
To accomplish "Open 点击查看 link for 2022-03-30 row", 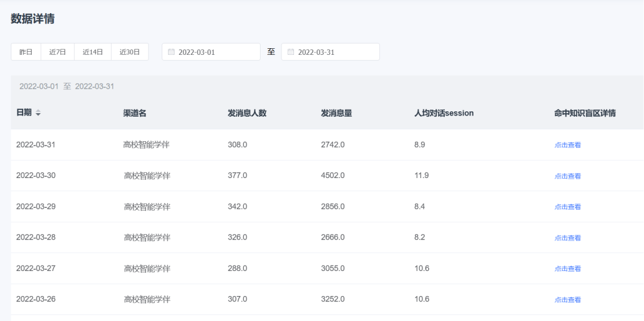I will (x=568, y=176).
